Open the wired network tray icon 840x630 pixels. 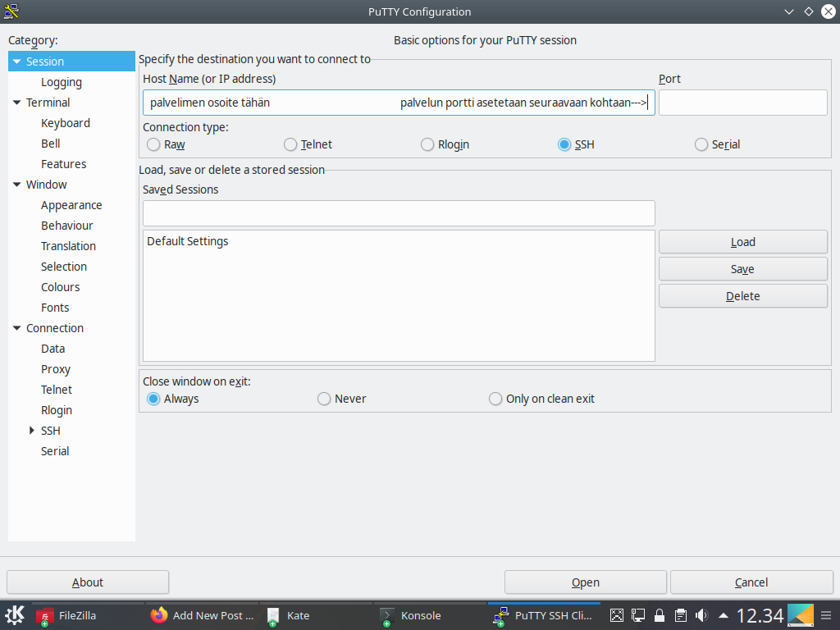click(638, 615)
